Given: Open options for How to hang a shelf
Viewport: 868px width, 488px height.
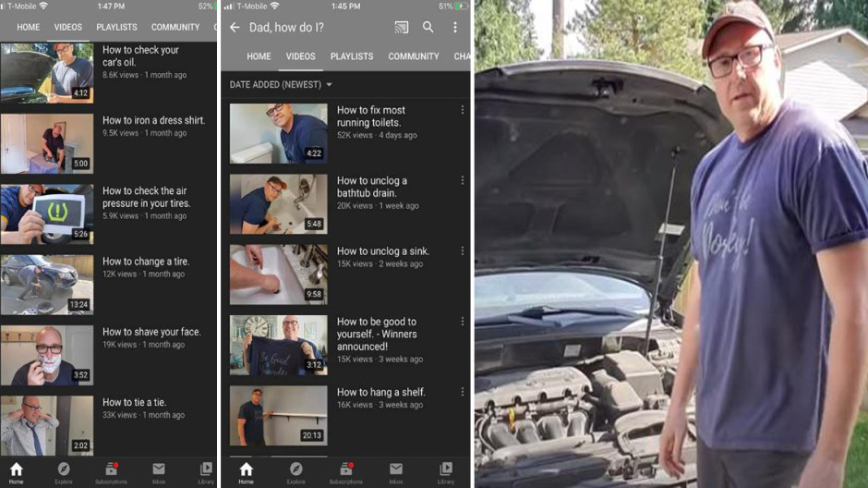Looking at the screenshot, I should [x=463, y=392].
